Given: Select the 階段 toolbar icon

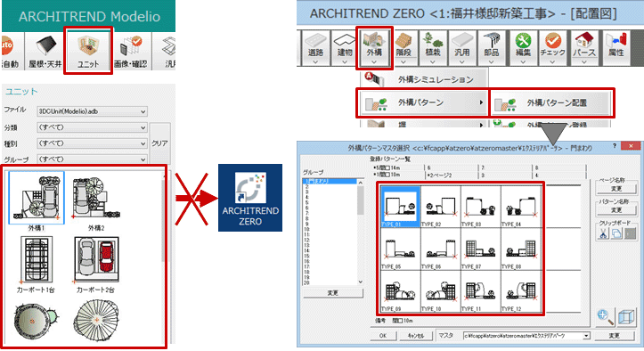Looking at the screenshot, I should pos(404,48).
